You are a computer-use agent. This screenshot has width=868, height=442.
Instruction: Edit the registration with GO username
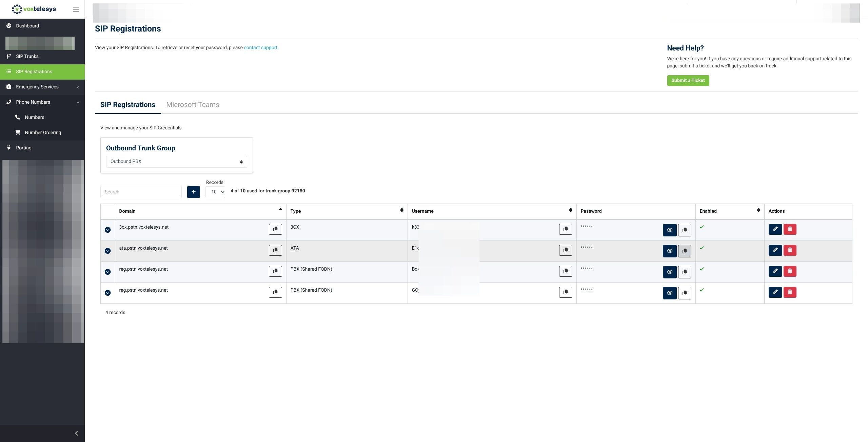775,292
